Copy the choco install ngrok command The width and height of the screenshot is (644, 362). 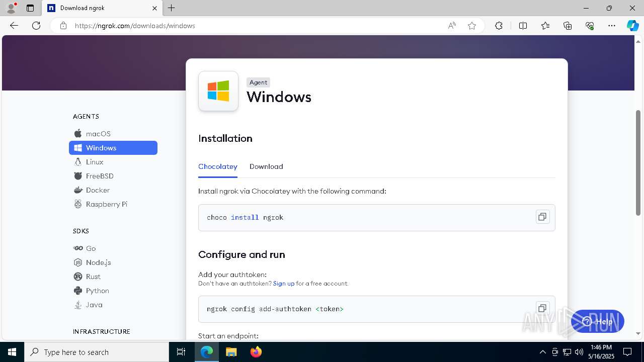click(542, 217)
